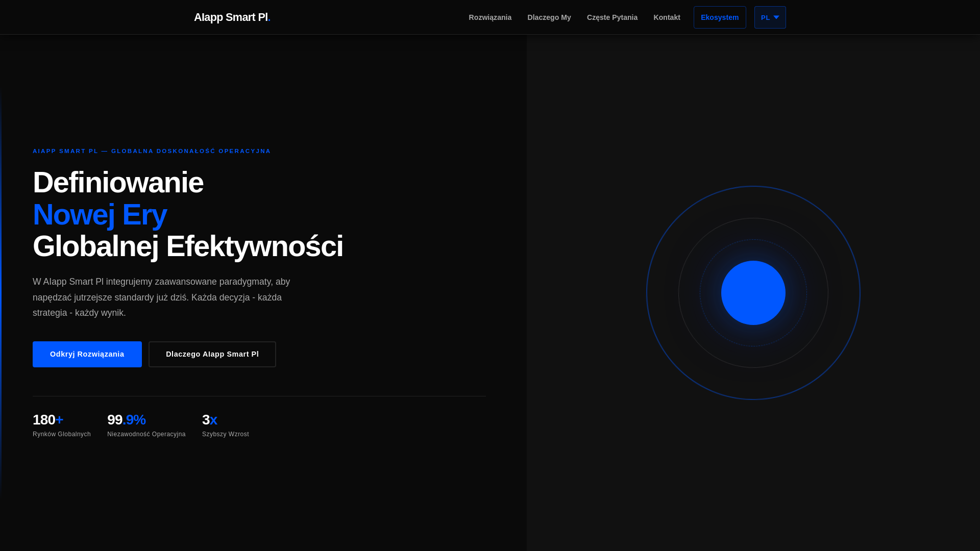Click the blue tagline above heading

click(x=152, y=151)
